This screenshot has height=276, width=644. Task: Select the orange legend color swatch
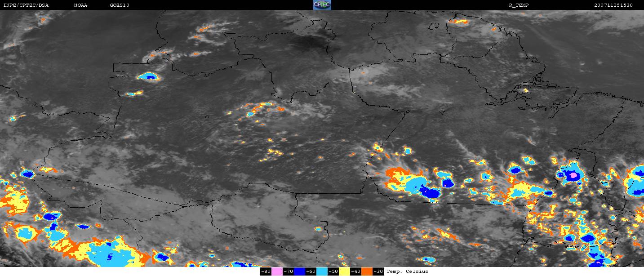[367, 272]
